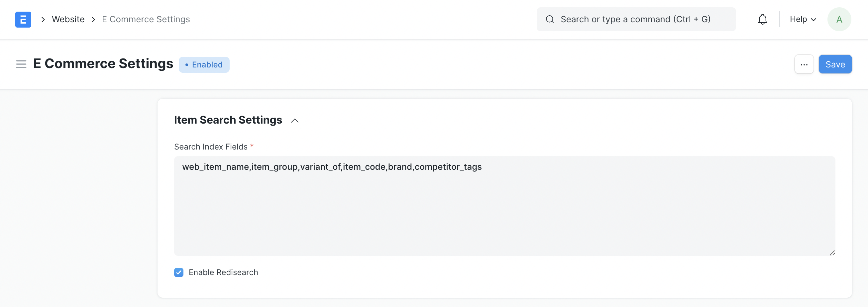Open the notifications bell
The width and height of the screenshot is (868, 307).
click(762, 20)
